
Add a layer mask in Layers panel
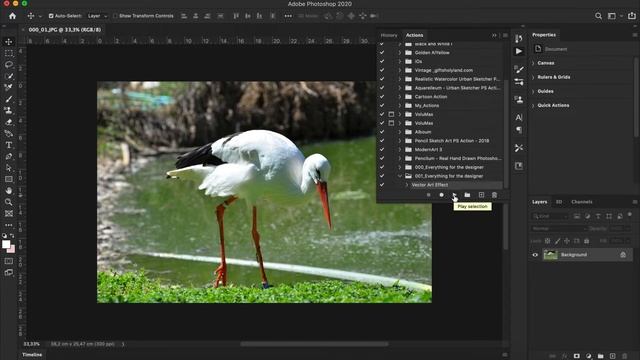576,356
